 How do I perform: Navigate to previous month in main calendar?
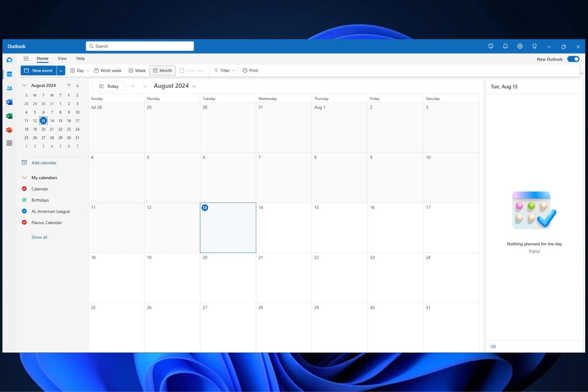coord(133,86)
